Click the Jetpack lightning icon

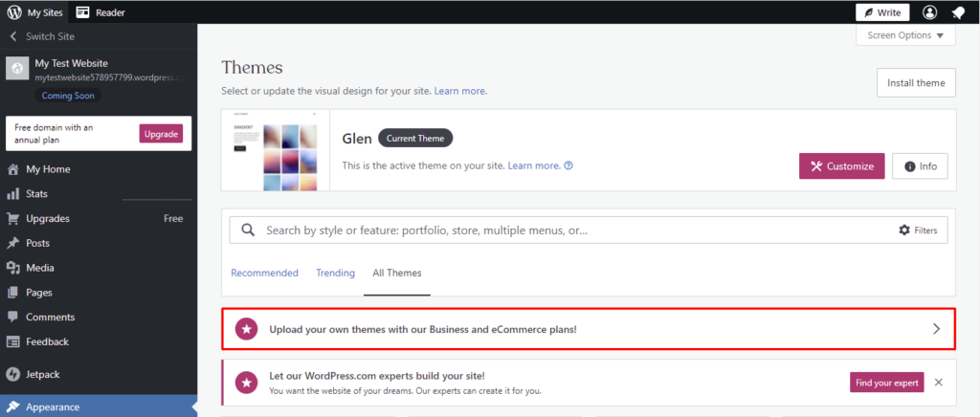13,375
